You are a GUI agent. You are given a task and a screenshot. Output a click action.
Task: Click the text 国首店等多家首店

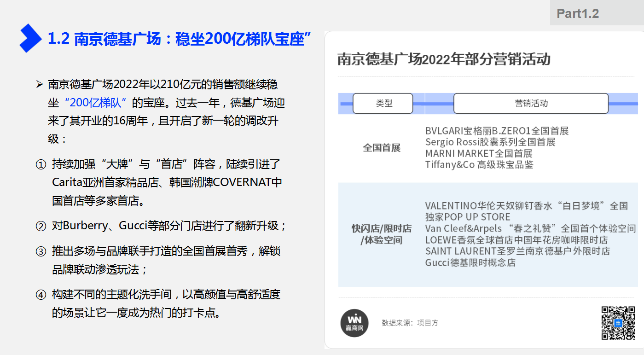[x=95, y=201]
